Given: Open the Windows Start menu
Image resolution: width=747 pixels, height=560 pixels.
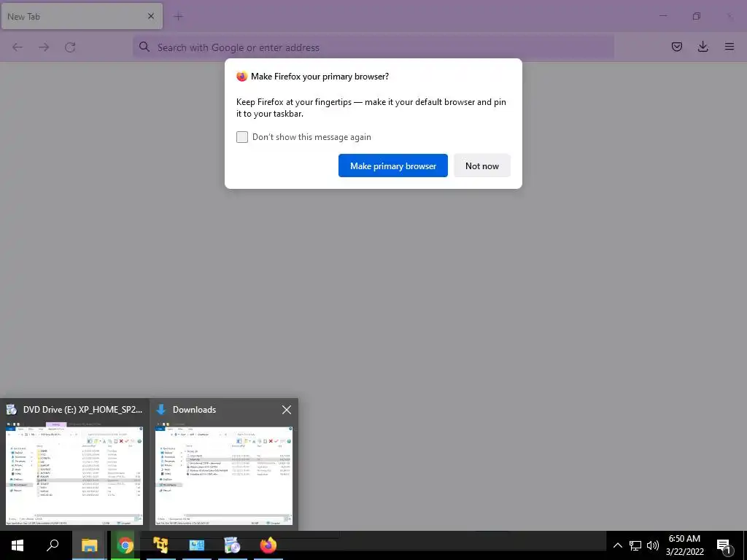Looking at the screenshot, I should 18,545.
